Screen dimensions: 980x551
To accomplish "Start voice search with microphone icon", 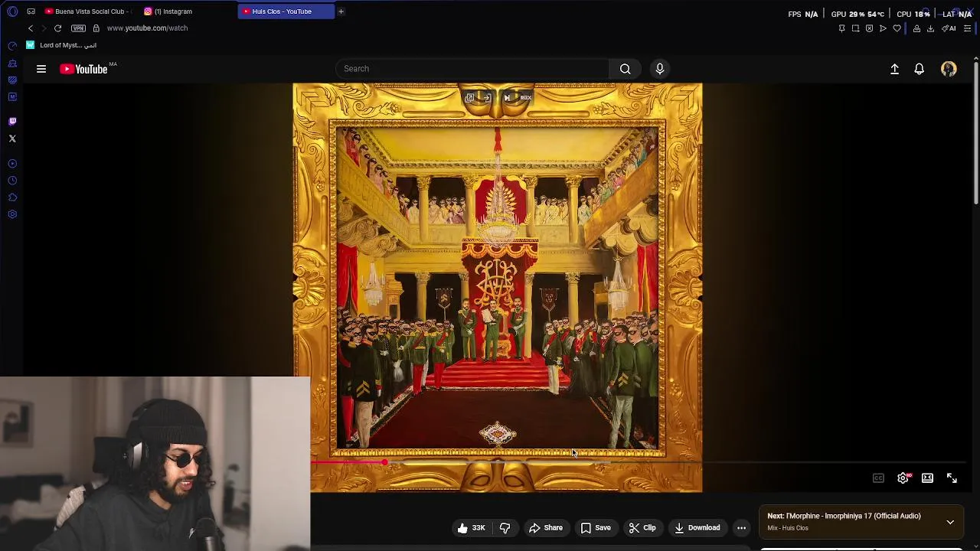I will coord(660,69).
